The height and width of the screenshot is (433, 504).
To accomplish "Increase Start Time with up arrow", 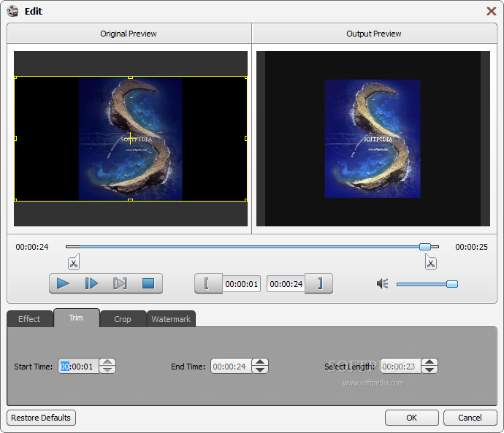I will coord(107,362).
